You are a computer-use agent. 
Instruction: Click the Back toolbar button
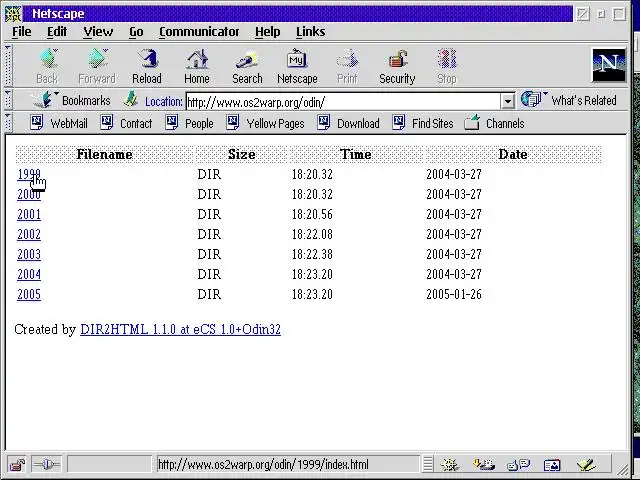point(47,66)
